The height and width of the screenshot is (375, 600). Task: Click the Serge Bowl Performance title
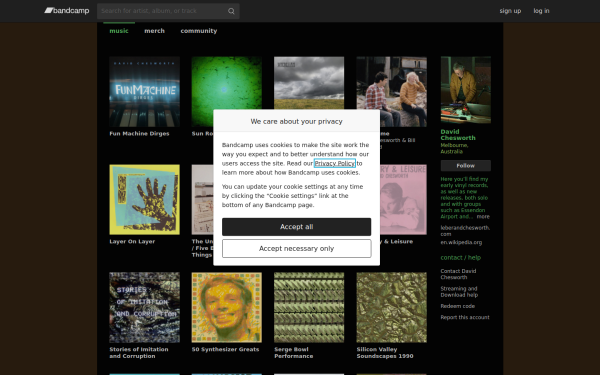coord(293,352)
